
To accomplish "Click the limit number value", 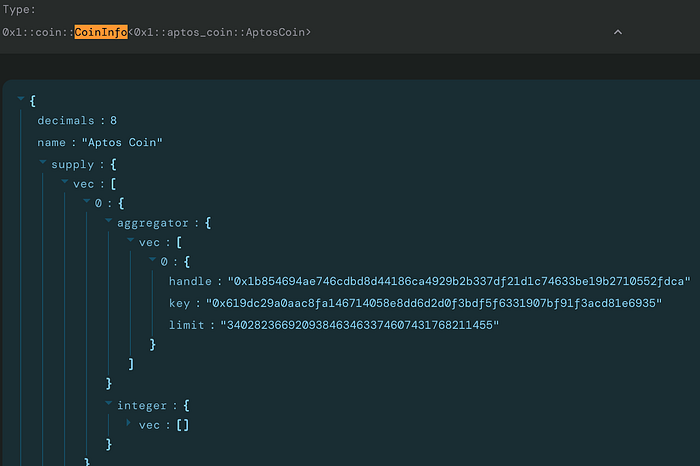I will click(x=359, y=325).
